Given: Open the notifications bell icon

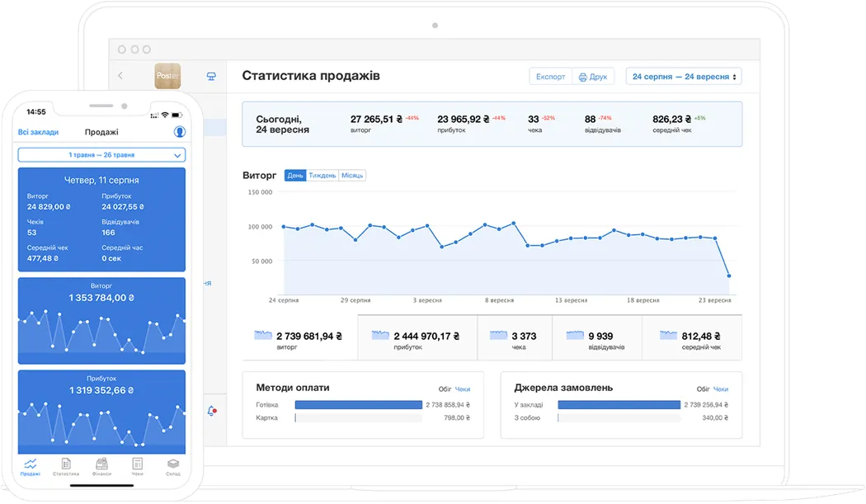Looking at the screenshot, I should coord(212,410).
